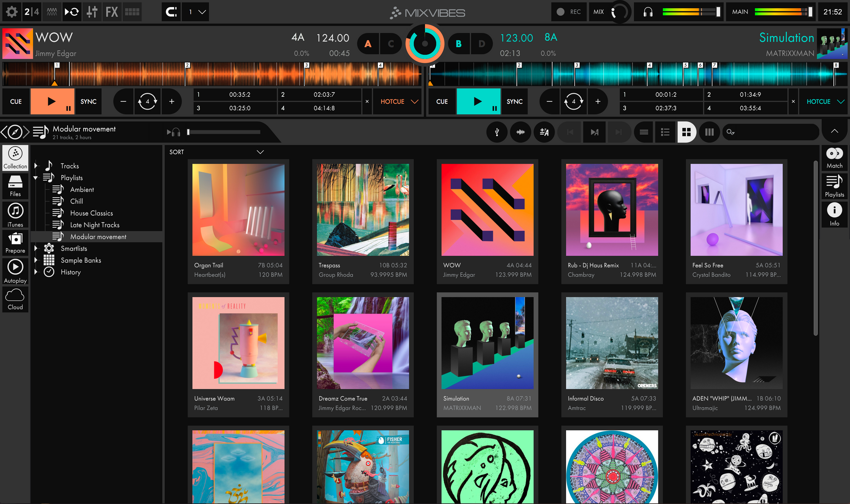Toggle the REC button
This screenshot has height=504, width=850.
click(569, 12)
